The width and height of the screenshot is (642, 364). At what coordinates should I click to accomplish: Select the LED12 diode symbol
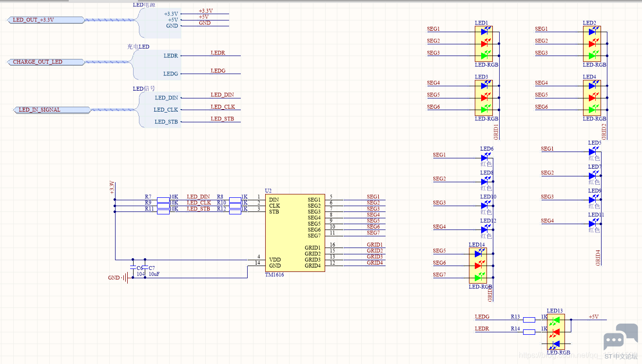coord(485,229)
